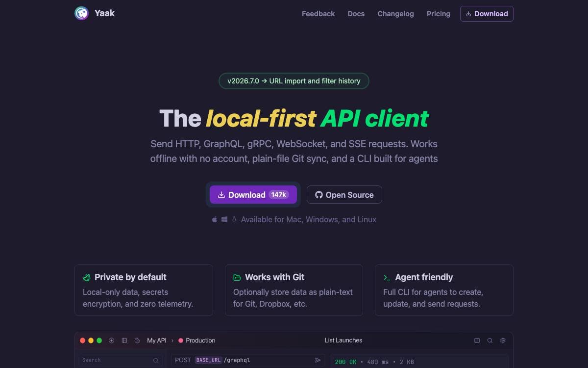Go to Docs in the navigation

(x=356, y=14)
